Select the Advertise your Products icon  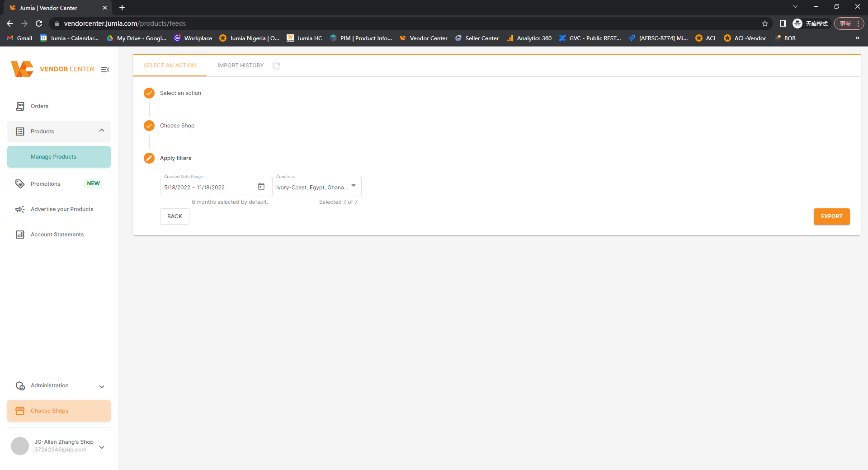point(20,209)
